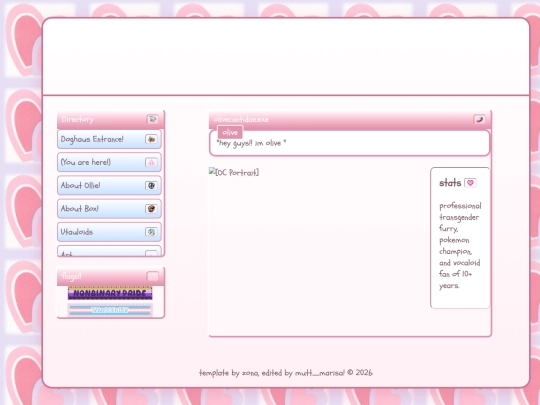The image size is (540, 405).
Task: Click the Nonbinary Pride banner
Action: (x=110, y=293)
